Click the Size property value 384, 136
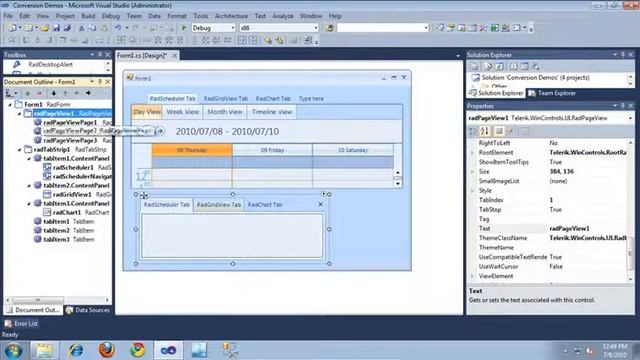640x360 pixels. [561, 171]
